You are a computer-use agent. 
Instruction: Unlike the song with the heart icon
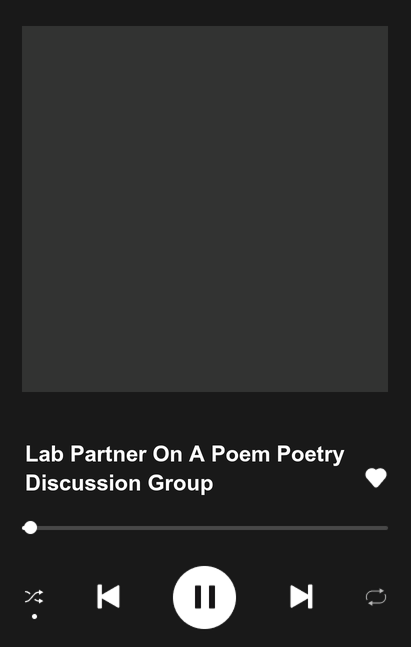376,478
